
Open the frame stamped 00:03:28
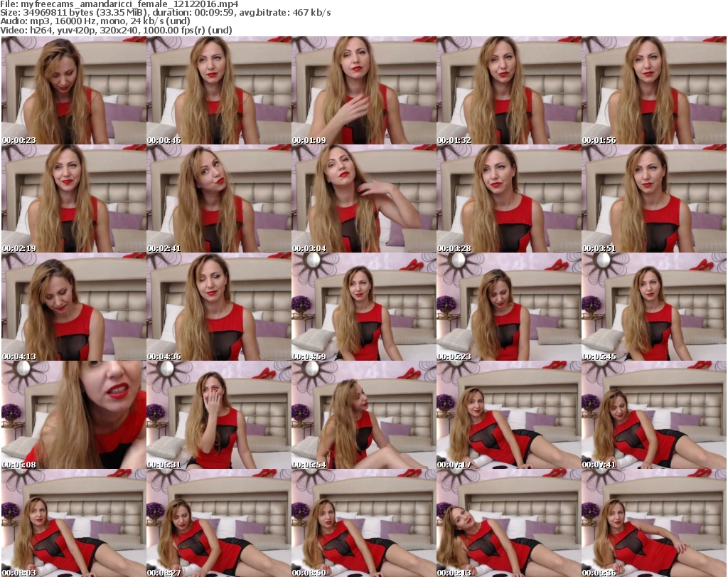508,198
